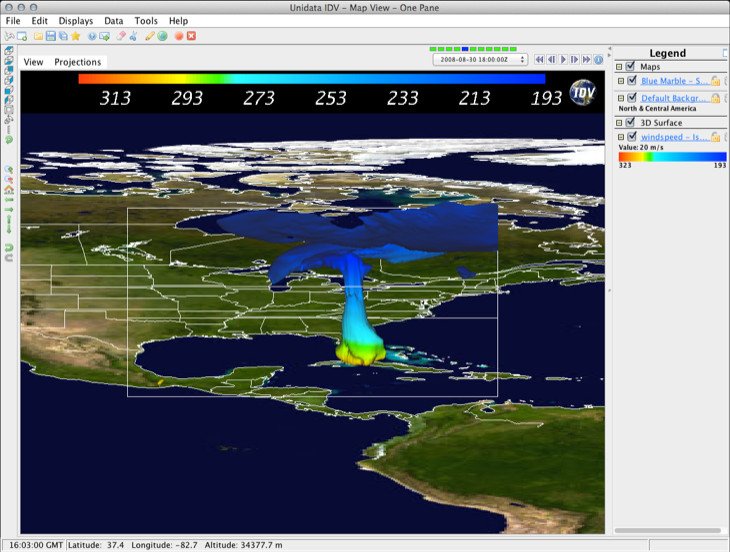Step forward one animation frame

(x=575, y=60)
